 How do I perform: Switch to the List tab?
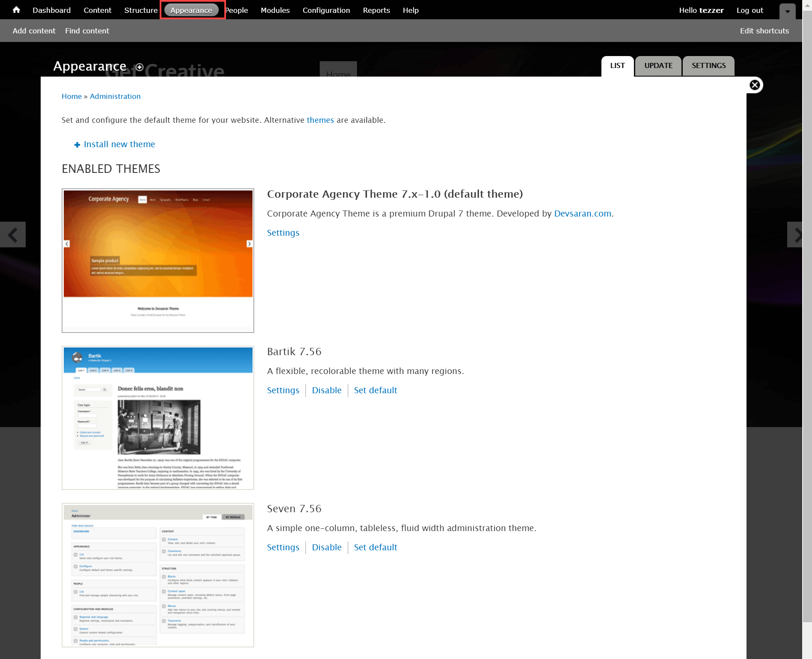coord(617,66)
